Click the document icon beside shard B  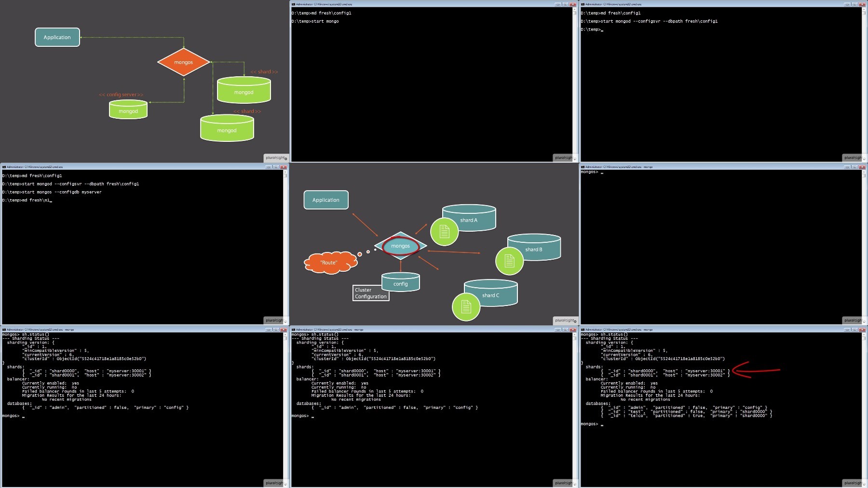pos(509,261)
